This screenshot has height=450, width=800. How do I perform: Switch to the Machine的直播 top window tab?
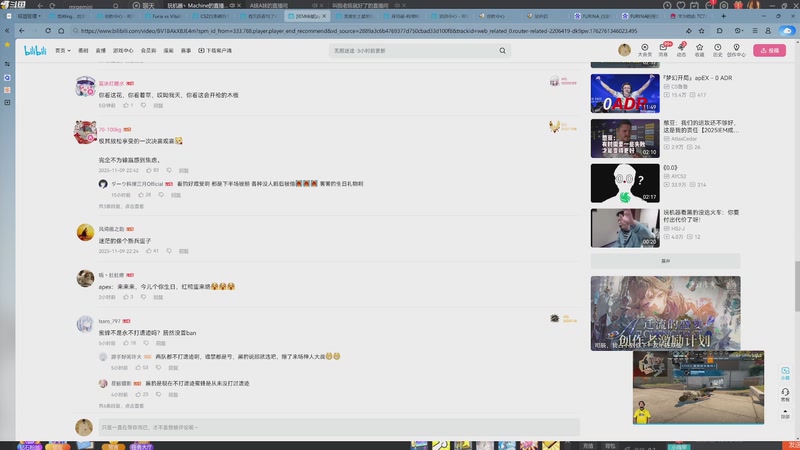pos(201,5)
